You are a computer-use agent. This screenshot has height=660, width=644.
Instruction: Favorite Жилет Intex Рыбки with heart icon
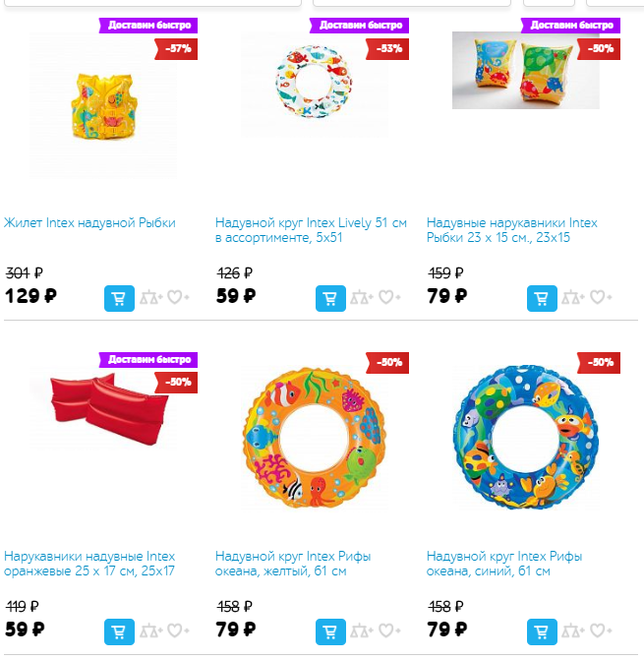tap(178, 297)
